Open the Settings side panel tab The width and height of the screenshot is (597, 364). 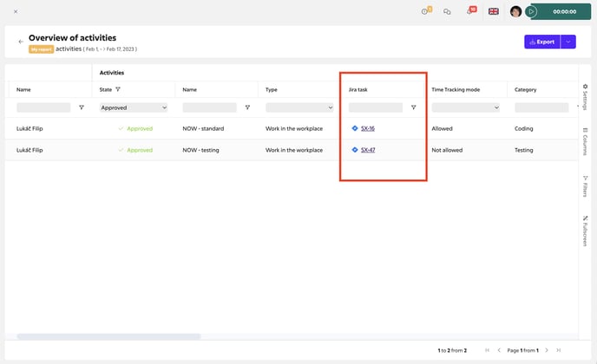click(x=585, y=97)
